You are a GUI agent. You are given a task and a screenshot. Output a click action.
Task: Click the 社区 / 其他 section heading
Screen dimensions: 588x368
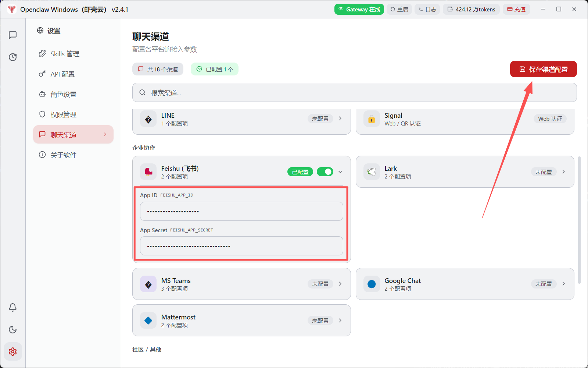point(147,349)
